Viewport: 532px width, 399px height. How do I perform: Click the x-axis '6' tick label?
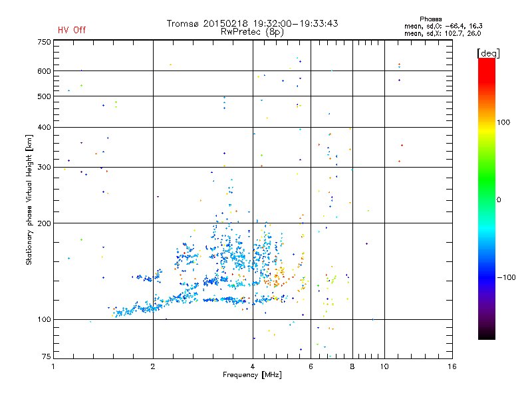tap(311, 366)
